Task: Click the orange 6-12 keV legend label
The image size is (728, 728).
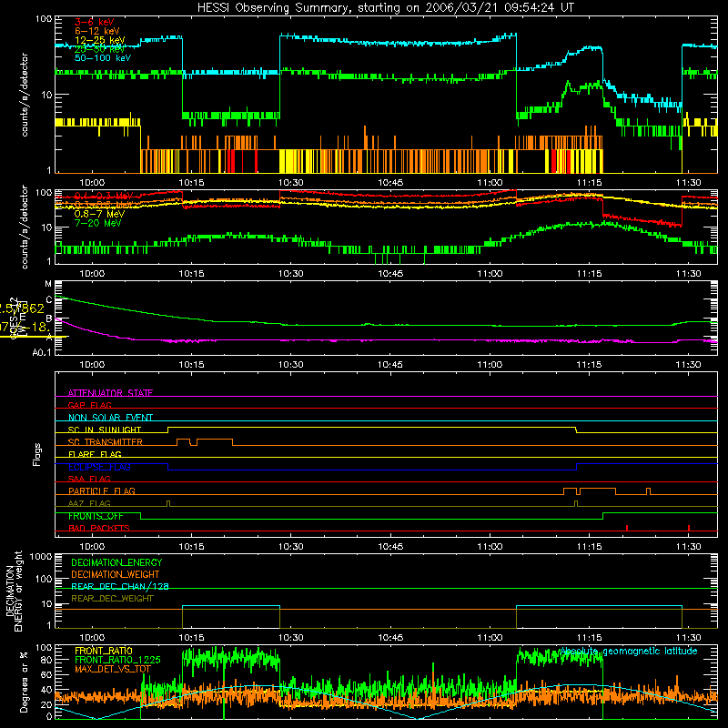Action: (x=97, y=31)
